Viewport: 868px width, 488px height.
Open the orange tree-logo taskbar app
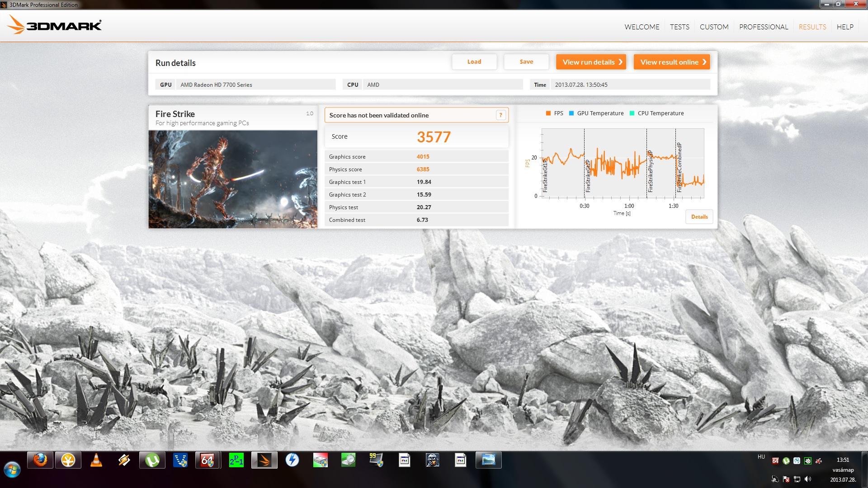click(x=68, y=460)
